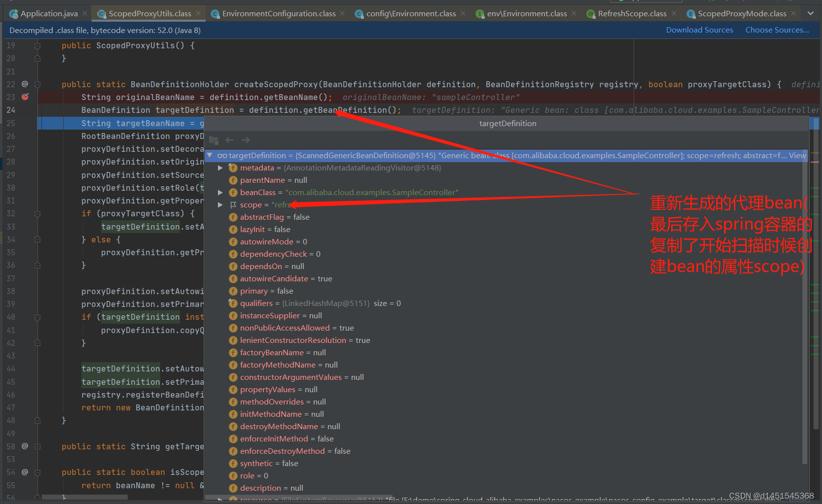Click the inline 'originalBeanName' debug hint
Image resolution: width=822 pixels, height=504 pixels.
[x=431, y=98]
